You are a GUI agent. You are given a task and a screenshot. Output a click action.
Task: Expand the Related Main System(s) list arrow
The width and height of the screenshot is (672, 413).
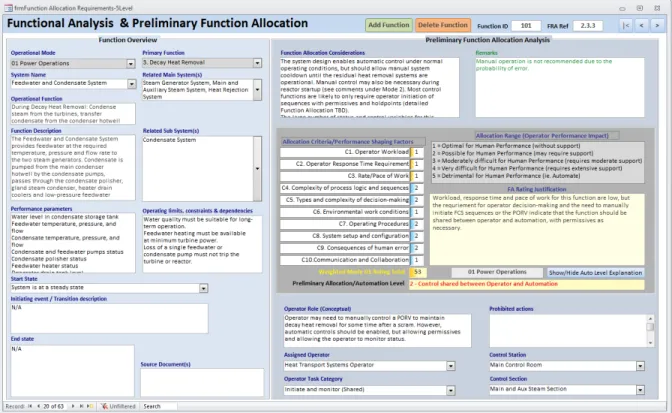(x=257, y=90)
